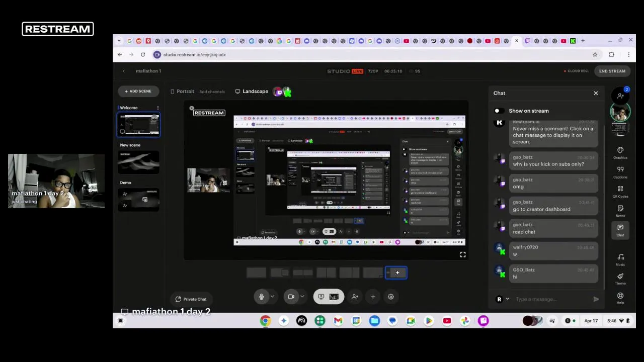Screen dimensions: 644x362
Task: Select the Demo scene thumbnail
Action: 138,200
